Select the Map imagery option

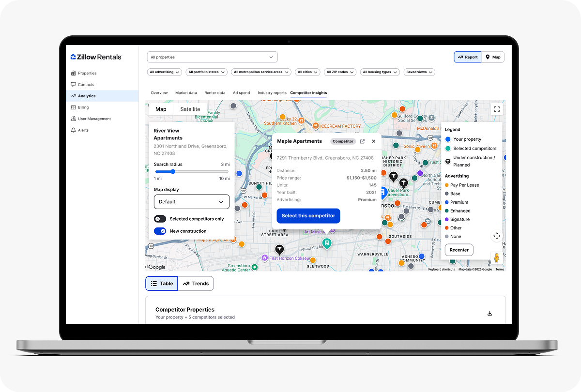(x=161, y=109)
